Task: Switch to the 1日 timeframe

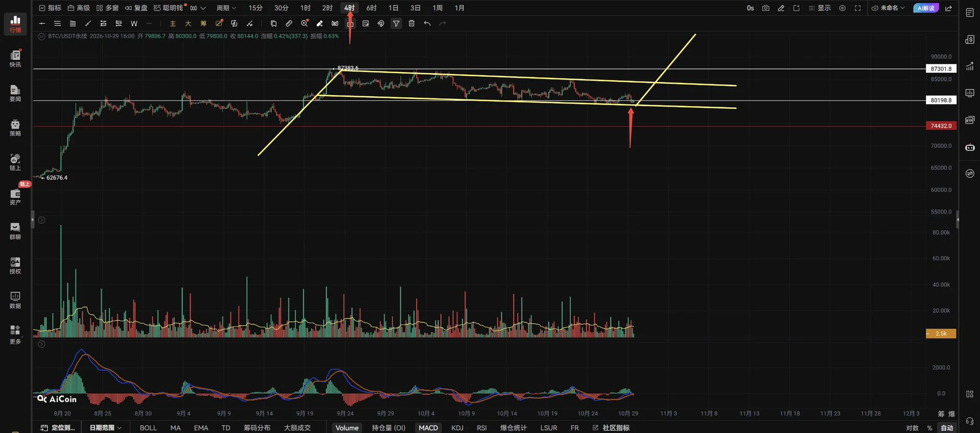Action: pos(393,8)
